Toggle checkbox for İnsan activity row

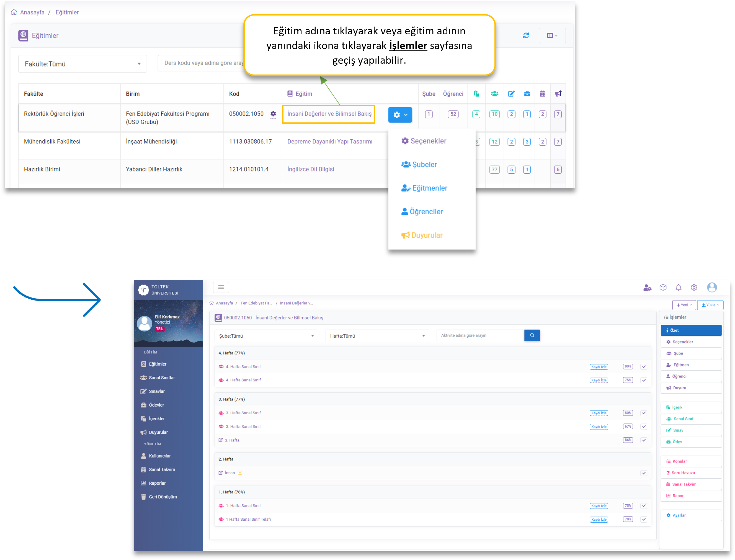coord(644,473)
